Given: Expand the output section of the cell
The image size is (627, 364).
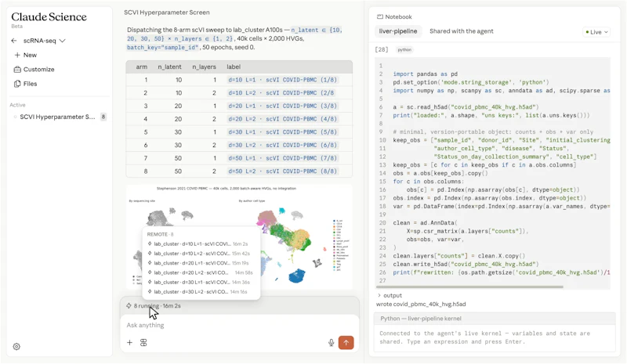Looking at the screenshot, I should tap(390, 296).
